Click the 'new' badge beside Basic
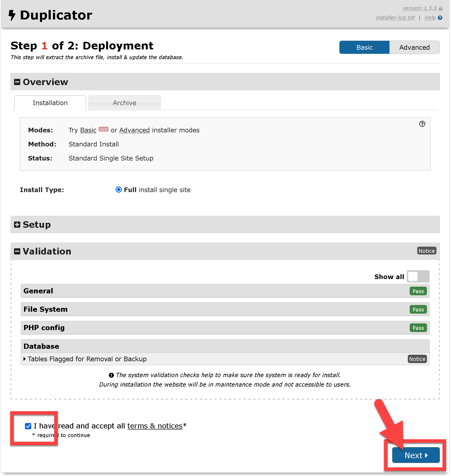This screenshot has width=451, height=476. (x=103, y=129)
